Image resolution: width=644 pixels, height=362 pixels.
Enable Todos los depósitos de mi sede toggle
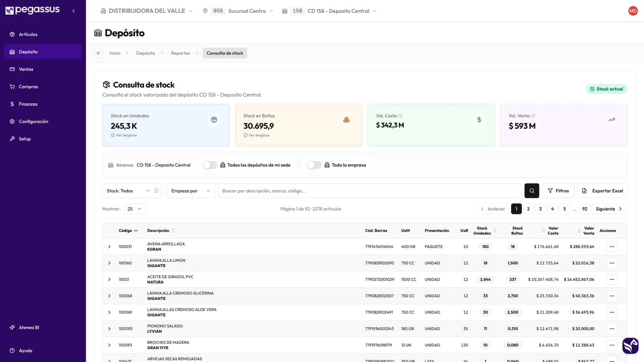(210, 165)
